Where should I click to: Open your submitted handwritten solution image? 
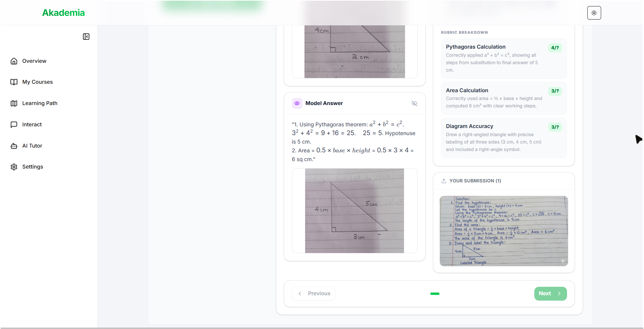click(x=504, y=231)
